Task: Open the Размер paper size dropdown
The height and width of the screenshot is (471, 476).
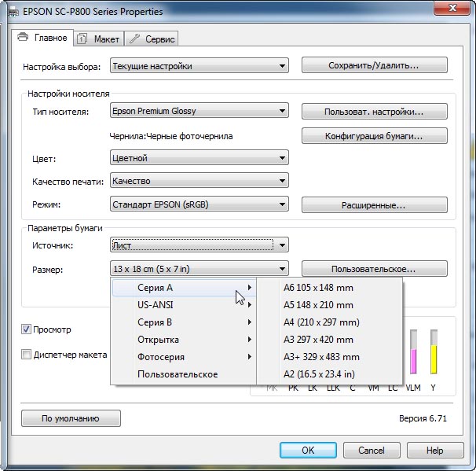Action: (x=200, y=269)
